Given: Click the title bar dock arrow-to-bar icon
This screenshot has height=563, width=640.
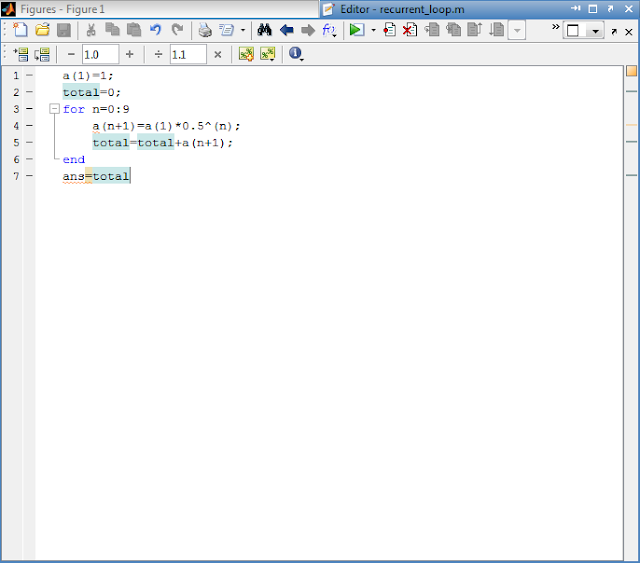Looking at the screenshot, I should pos(576,9).
